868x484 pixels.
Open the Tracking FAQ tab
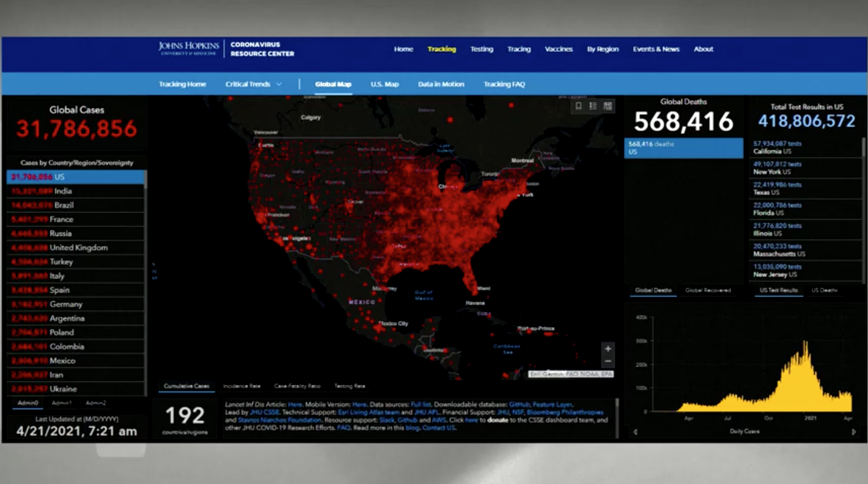pyautogui.click(x=504, y=84)
